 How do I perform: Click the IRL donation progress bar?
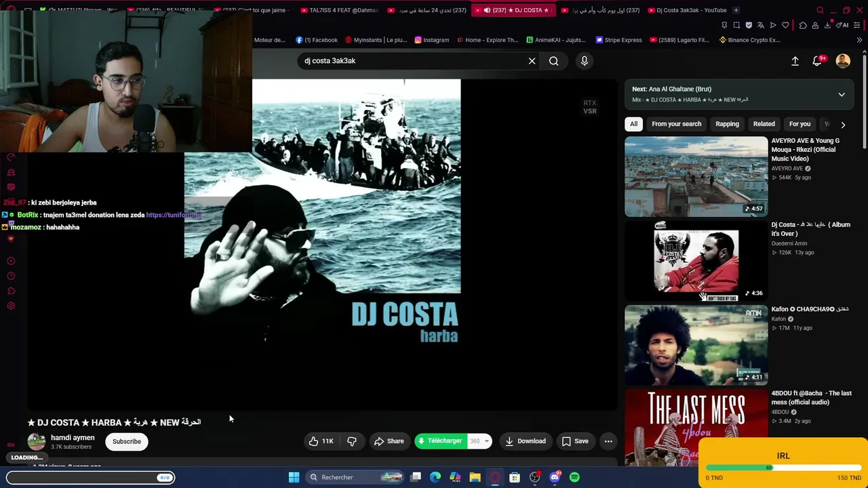[x=783, y=468]
